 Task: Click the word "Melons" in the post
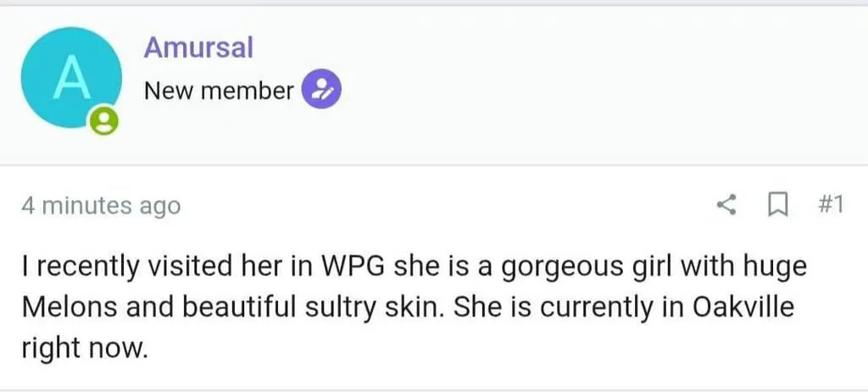[x=66, y=306]
